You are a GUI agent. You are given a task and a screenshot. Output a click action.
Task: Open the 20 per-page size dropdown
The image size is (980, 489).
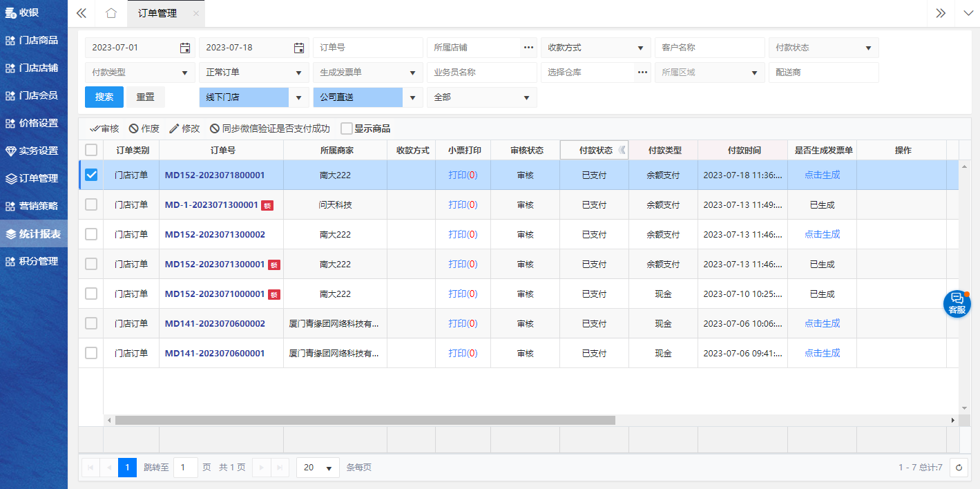click(318, 468)
